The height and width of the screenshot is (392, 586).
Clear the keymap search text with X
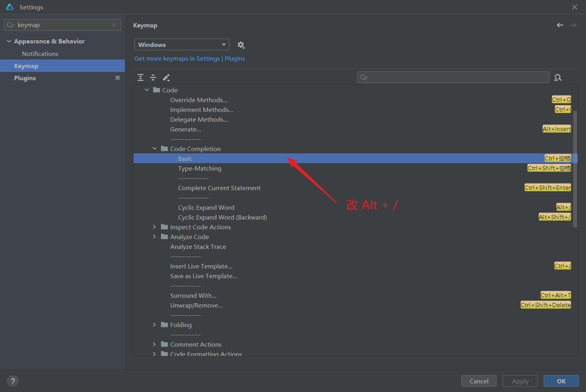[x=114, y=25]
